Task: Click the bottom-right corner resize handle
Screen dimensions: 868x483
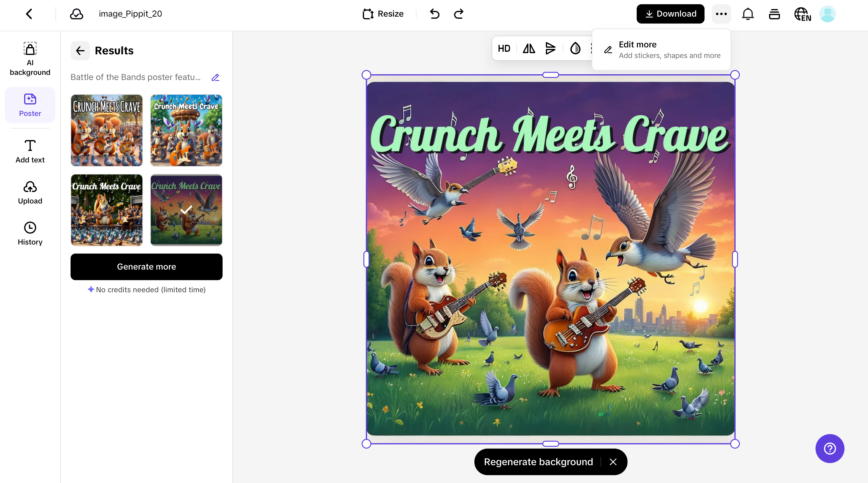Action: [735, 443]
